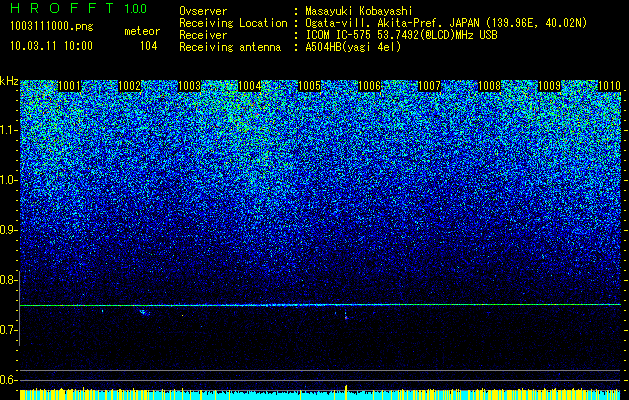Image resolution: width=629 pixels, height=400 pixels.
Task: Click time marker 1006
Action: coord(369,85)
